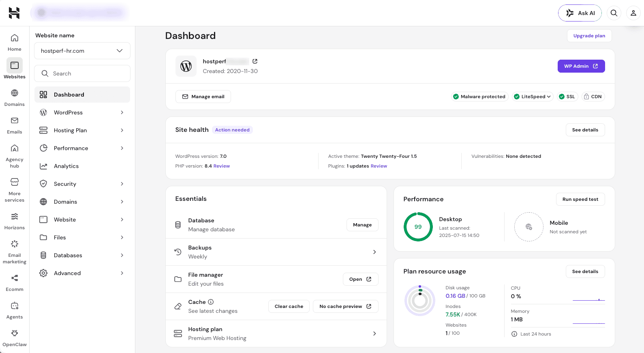Select Dashboard in the sidebar menu
Image resolution: width=644 pixels, height=353 pixels.
(82, 95)
